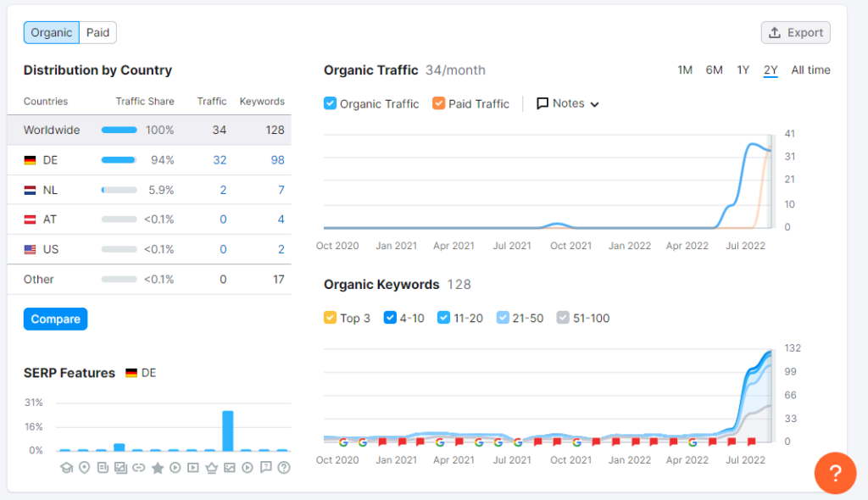Switch to the Paid tab

pos(98,33)
